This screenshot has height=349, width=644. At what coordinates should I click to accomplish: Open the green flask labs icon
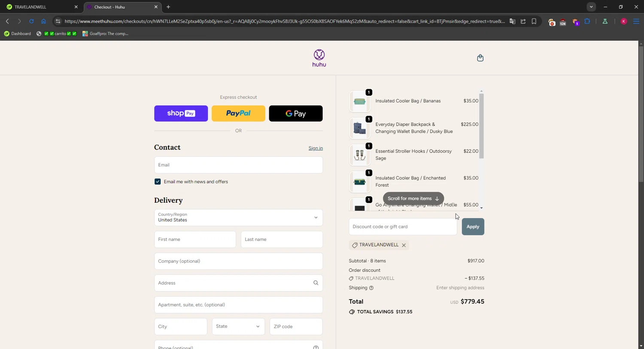[605, 21]
